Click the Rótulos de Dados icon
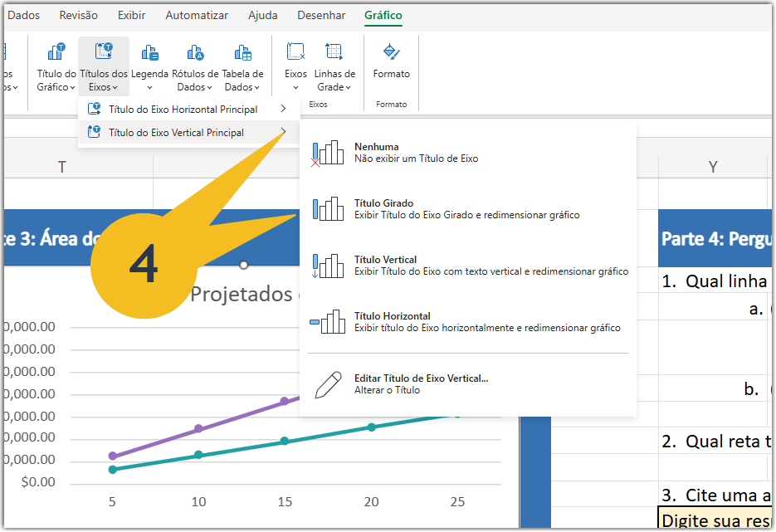The image size is (776, 532). pos(195,52)
